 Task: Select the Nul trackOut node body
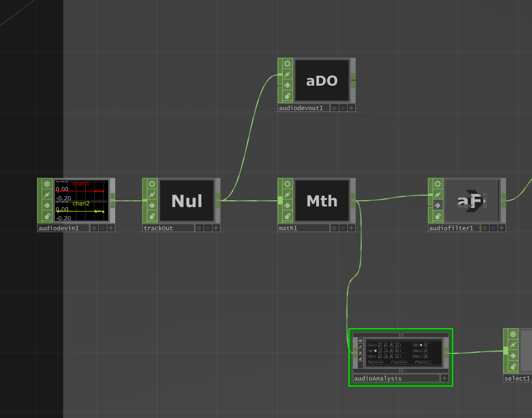186,201
